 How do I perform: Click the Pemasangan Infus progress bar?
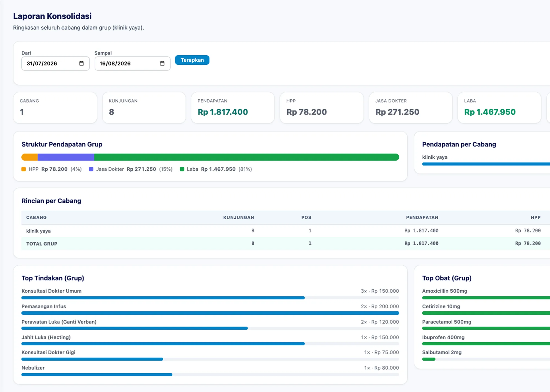click(x=210, y=313)
